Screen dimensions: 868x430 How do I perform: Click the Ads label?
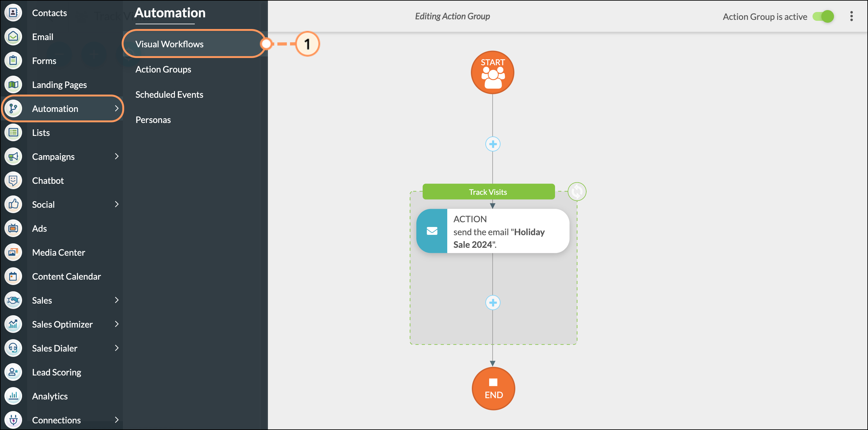tap(39, 228)
